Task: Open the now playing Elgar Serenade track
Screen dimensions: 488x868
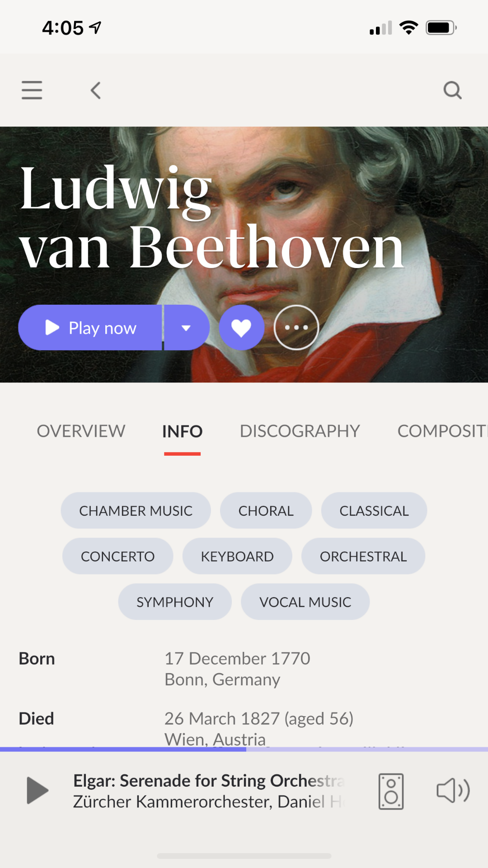Action: point(209,791)
